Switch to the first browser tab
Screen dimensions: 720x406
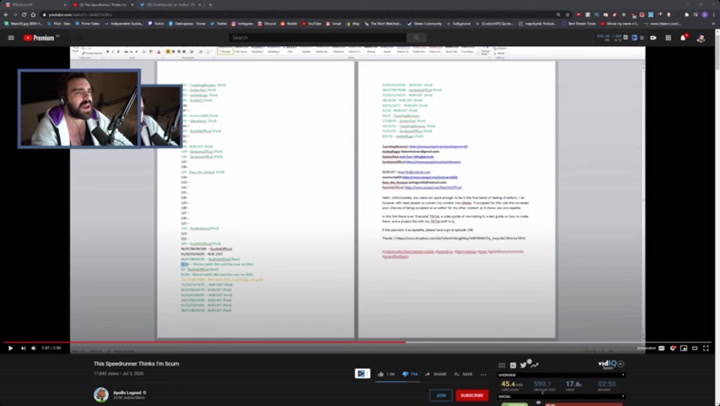pos(34,5)
